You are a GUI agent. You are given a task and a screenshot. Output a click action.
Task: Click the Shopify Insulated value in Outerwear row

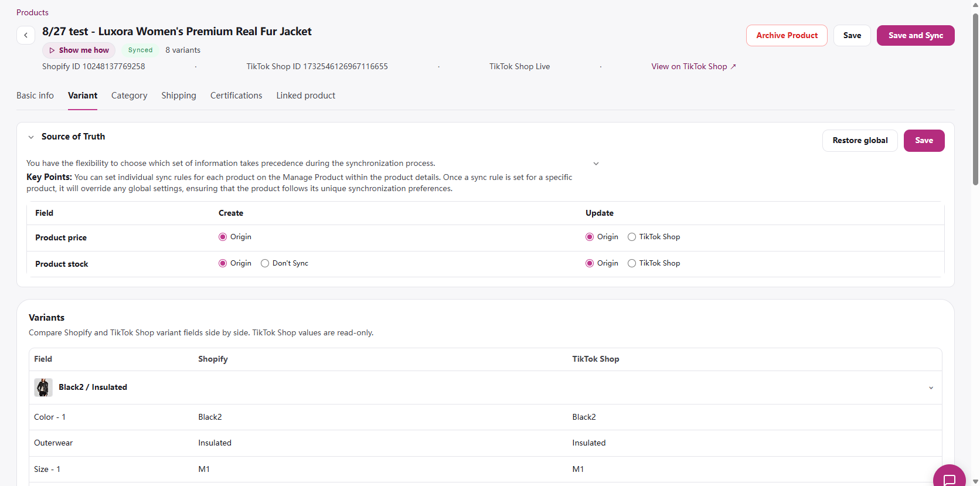[215, 443]
